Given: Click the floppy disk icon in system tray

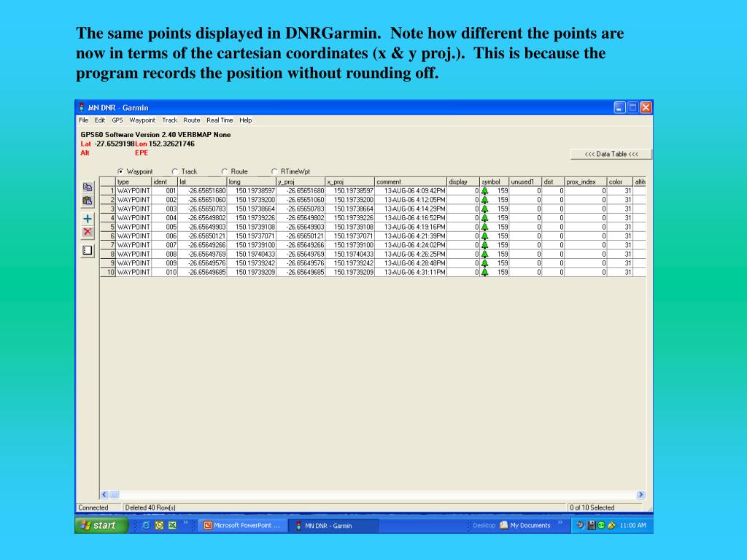Looking at the screenshot, I should click(x=591, y=525).
